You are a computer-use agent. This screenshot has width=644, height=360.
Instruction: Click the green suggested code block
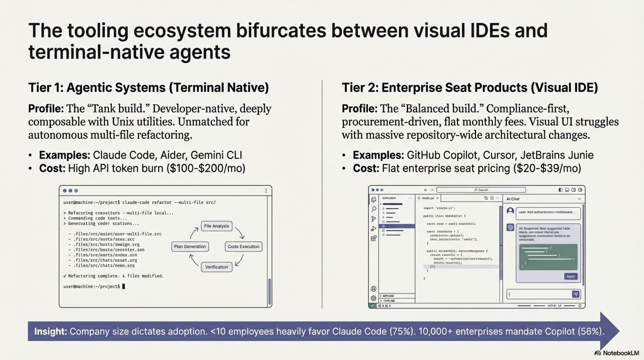[548, 257]
